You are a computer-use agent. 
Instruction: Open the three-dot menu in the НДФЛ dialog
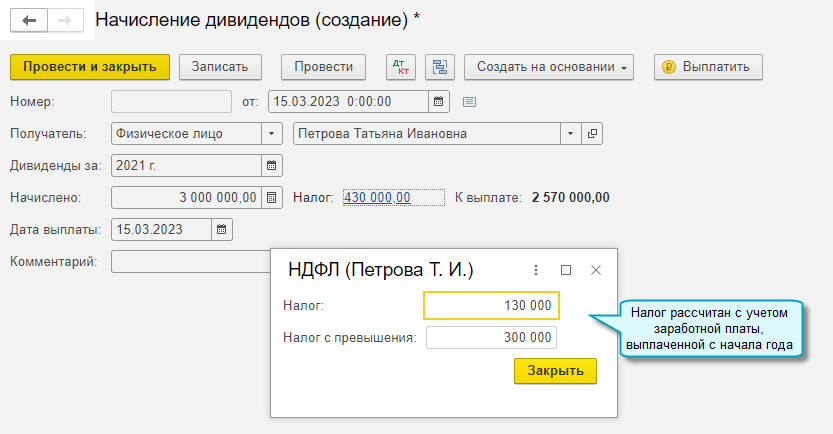[536, 270]
